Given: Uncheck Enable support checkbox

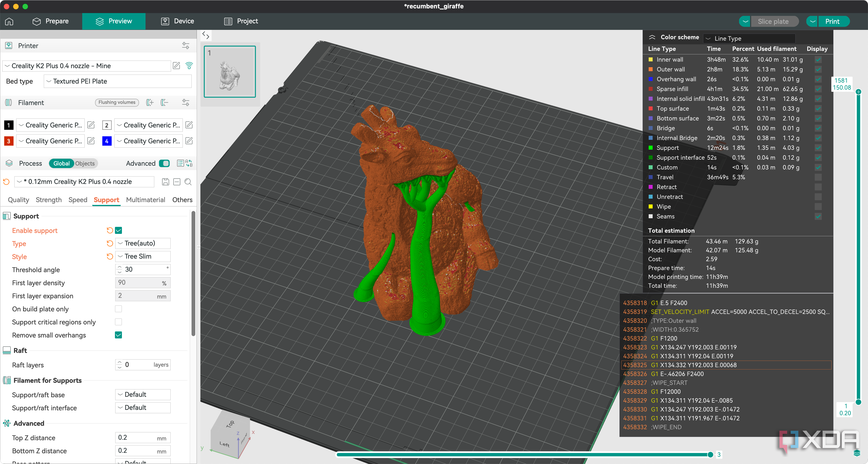Looking at the screenshot, I should [118, 230].
